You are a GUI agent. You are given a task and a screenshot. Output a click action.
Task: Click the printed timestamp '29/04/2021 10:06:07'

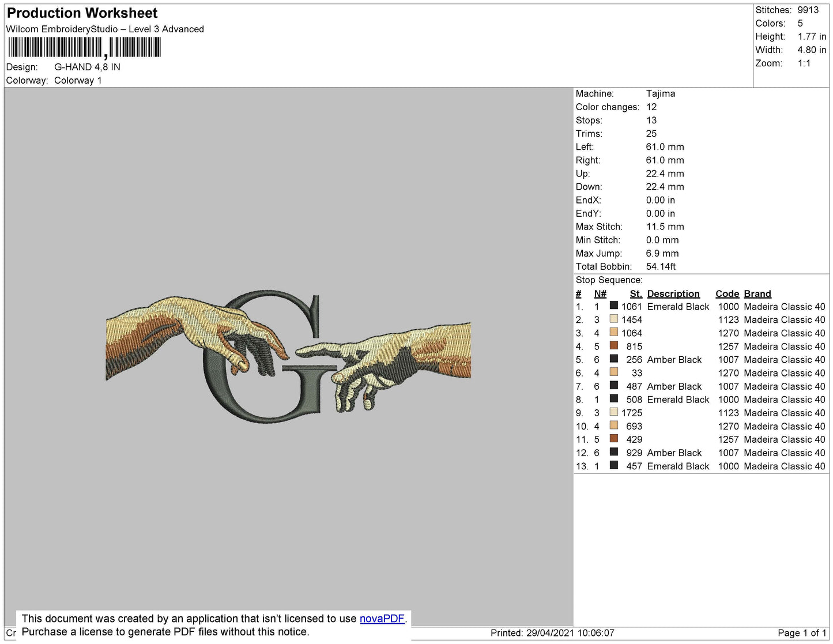pyautogui.click(x=570, y=633)
